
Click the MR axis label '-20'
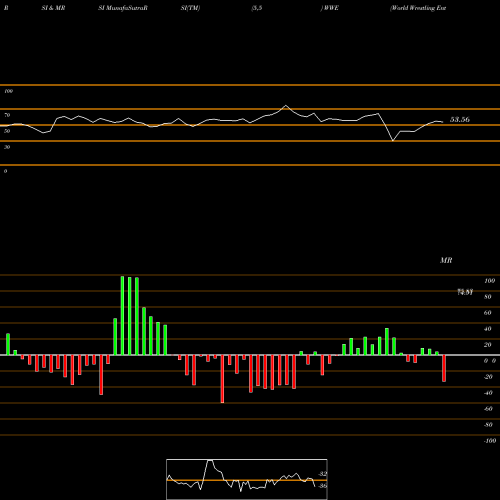488,377
